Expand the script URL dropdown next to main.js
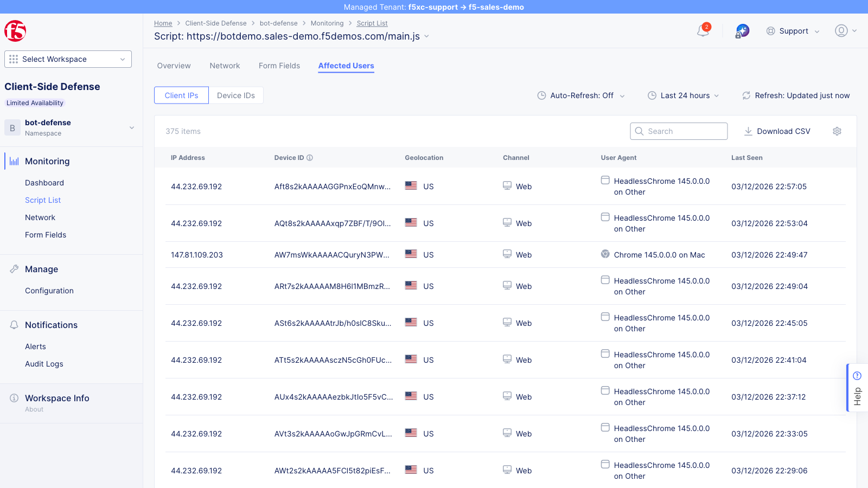The image size is (868, 488). pyautogui.click(x=427, y=36)
